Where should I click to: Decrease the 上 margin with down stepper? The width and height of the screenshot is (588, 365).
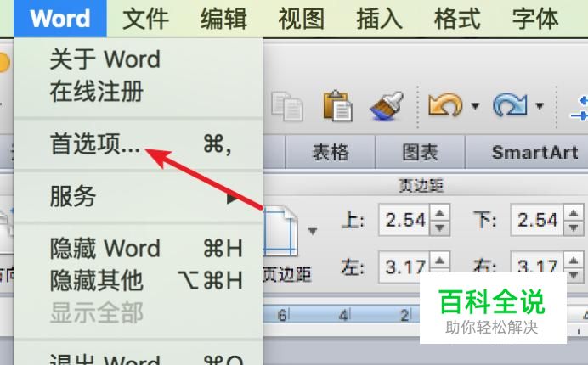coord(439,227)
